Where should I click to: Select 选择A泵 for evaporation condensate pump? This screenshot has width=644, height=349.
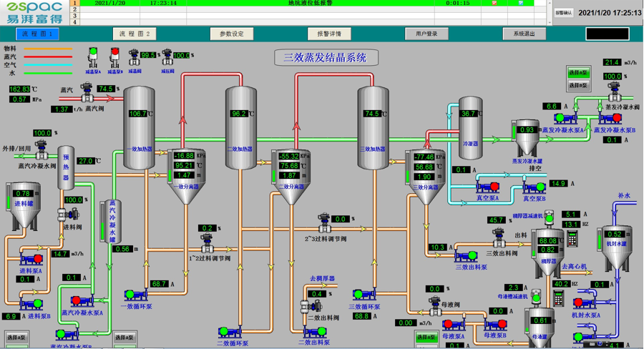578,74
